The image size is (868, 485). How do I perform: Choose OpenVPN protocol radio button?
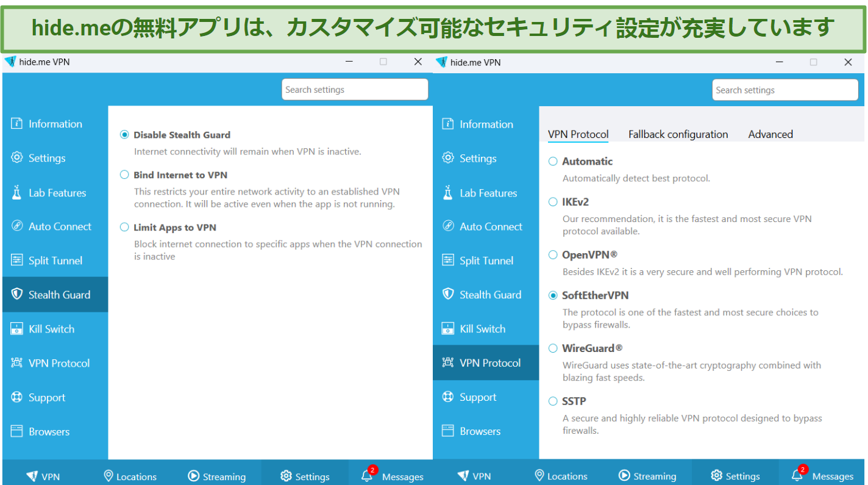553,255
